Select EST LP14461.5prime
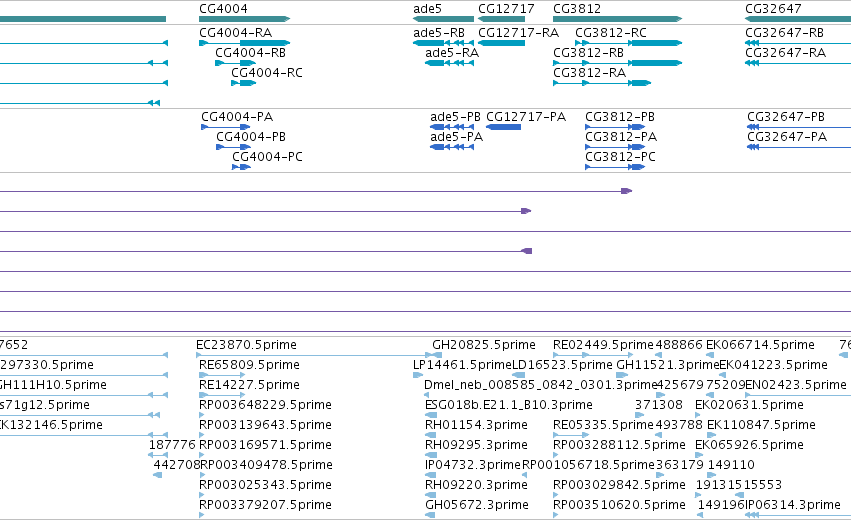The height and width of the screenshot is (520, 851). point(462,365)
